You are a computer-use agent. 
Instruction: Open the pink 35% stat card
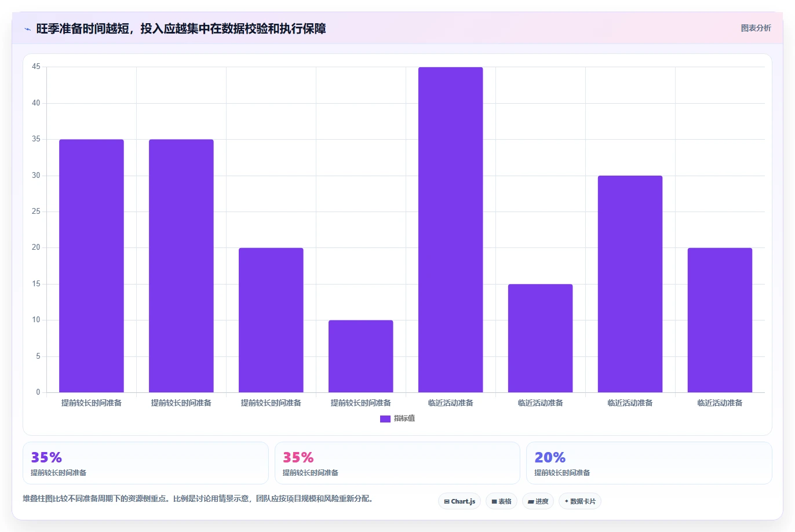pos(397,463)
